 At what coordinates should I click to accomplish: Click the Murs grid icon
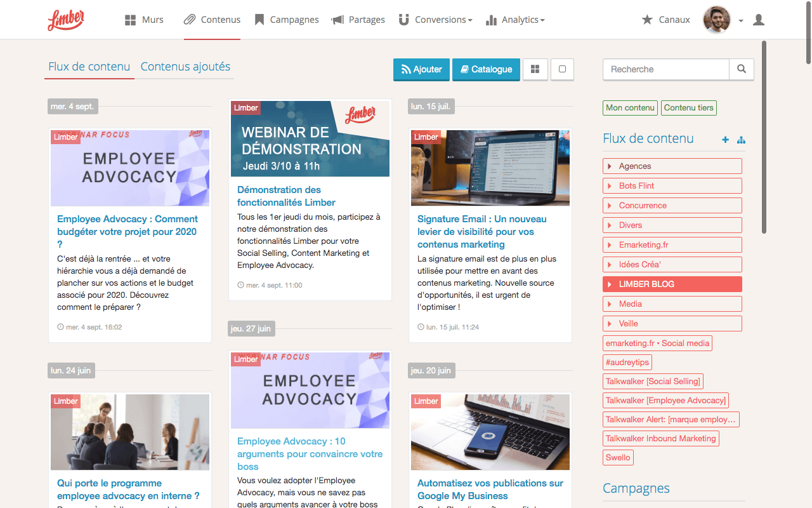pos(130,20)
